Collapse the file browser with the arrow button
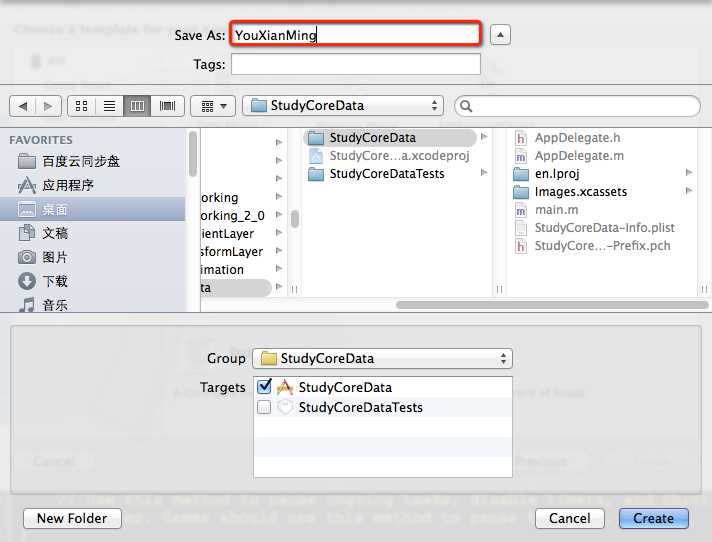Viewport: 712px width, 542px height. pos(500,35)
